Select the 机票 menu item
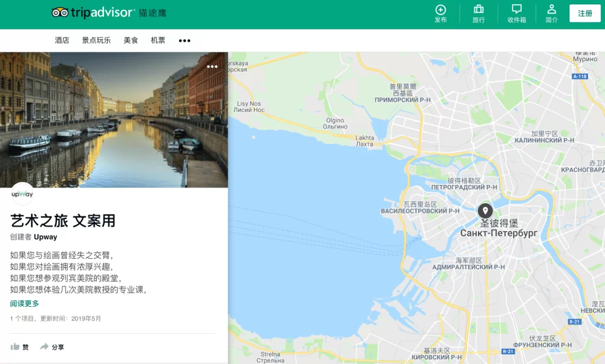Screen dimensions: 605x364 click(x=158, y=40)
